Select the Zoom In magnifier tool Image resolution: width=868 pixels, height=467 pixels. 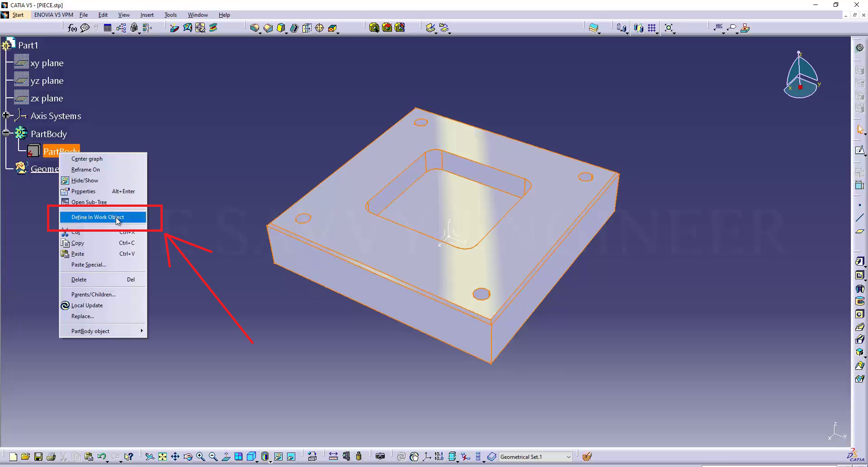click(x=201, y=457)
